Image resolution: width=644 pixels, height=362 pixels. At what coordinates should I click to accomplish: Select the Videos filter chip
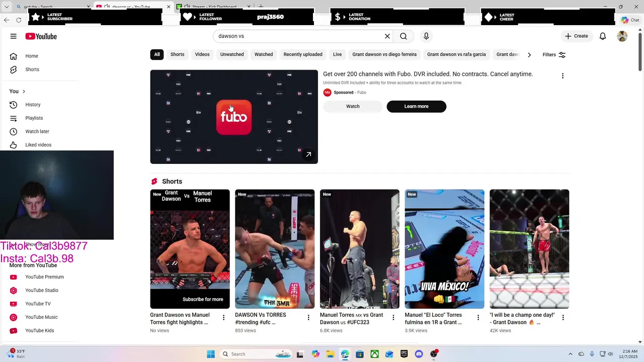(x=202, y=54)
